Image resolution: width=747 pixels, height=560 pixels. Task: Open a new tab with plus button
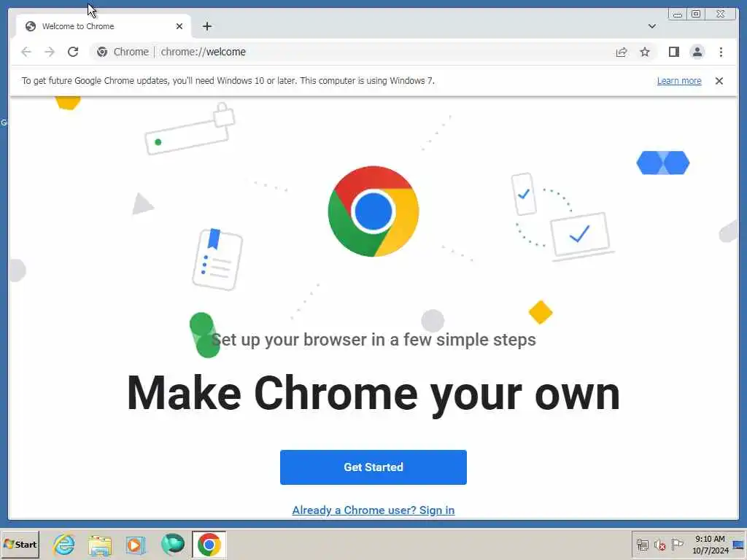(x=206, y=26)
